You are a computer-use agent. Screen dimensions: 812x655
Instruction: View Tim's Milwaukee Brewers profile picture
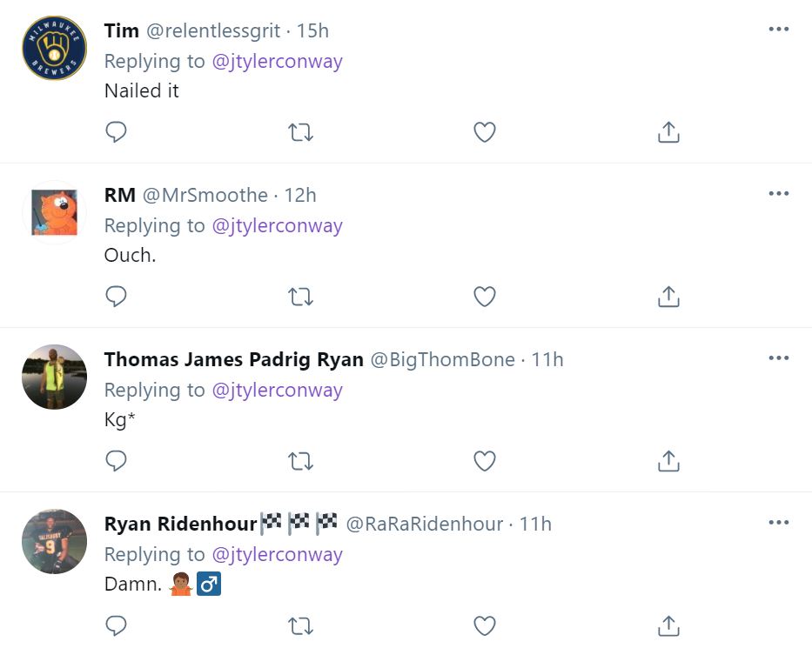coord(54,48)
